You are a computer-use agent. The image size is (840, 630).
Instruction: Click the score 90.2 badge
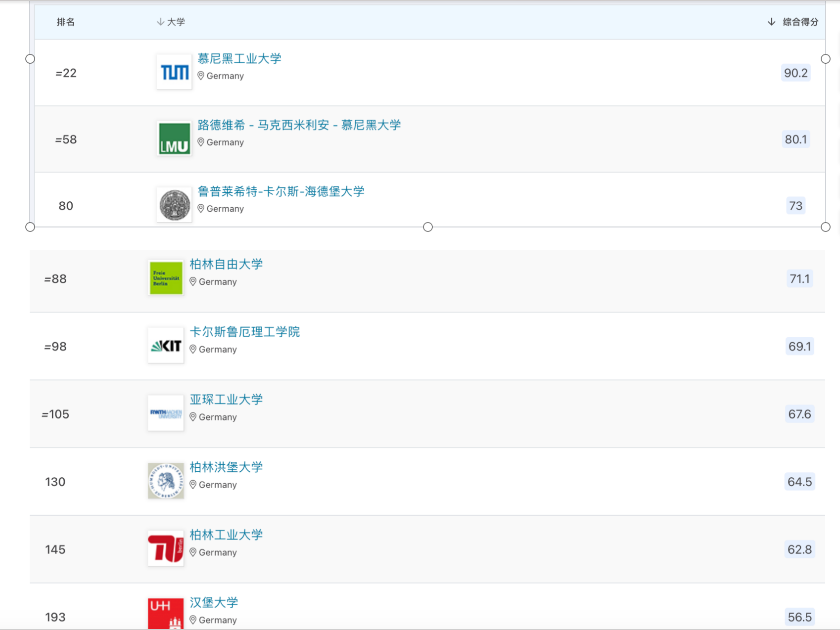coord(795,73)
